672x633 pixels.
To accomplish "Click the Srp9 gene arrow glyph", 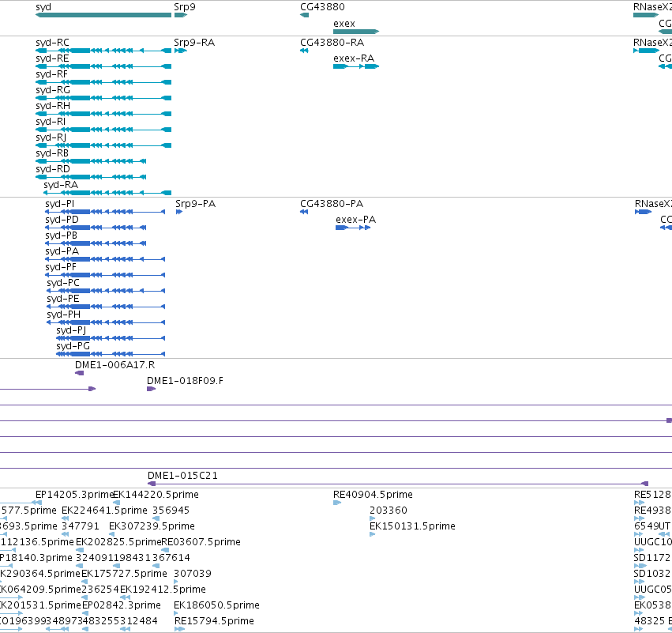I will pyautogui.click(x=181, y=15).
